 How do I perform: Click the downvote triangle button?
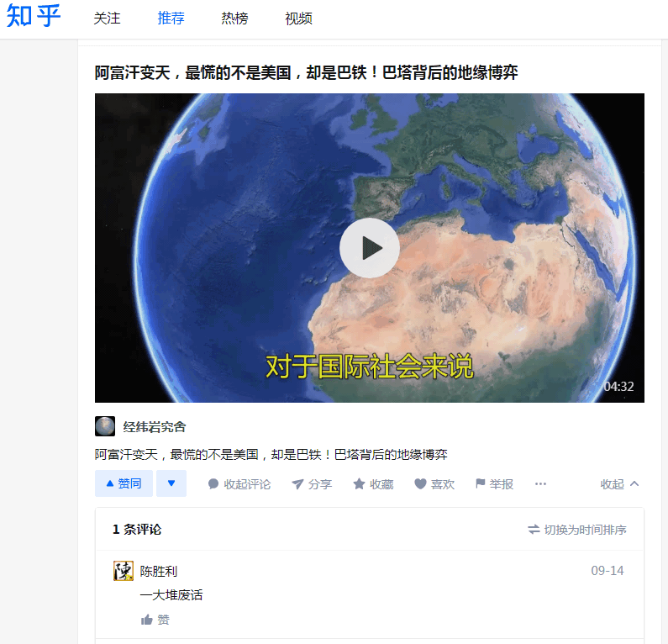pyautogui.click(x=171, y=483)
